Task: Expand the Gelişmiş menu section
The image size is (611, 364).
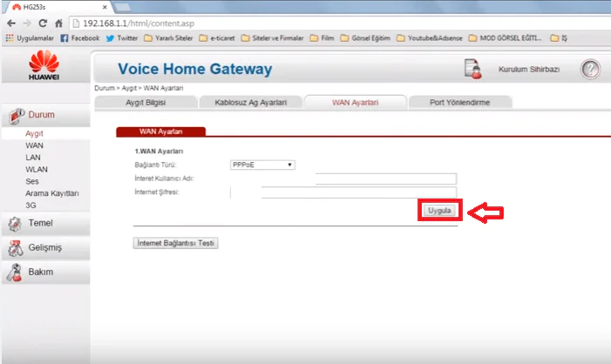Action: (x=45, y=248)
